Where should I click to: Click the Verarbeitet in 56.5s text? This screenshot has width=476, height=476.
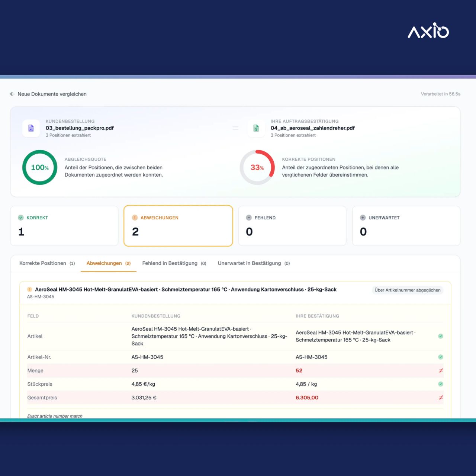pos(441,94)
